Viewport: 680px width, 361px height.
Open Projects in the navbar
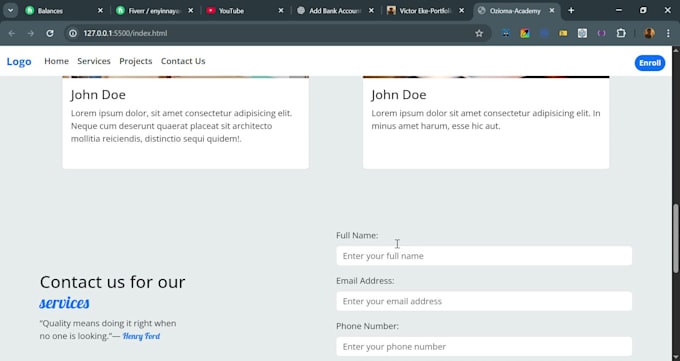click(x=136, y=61)
